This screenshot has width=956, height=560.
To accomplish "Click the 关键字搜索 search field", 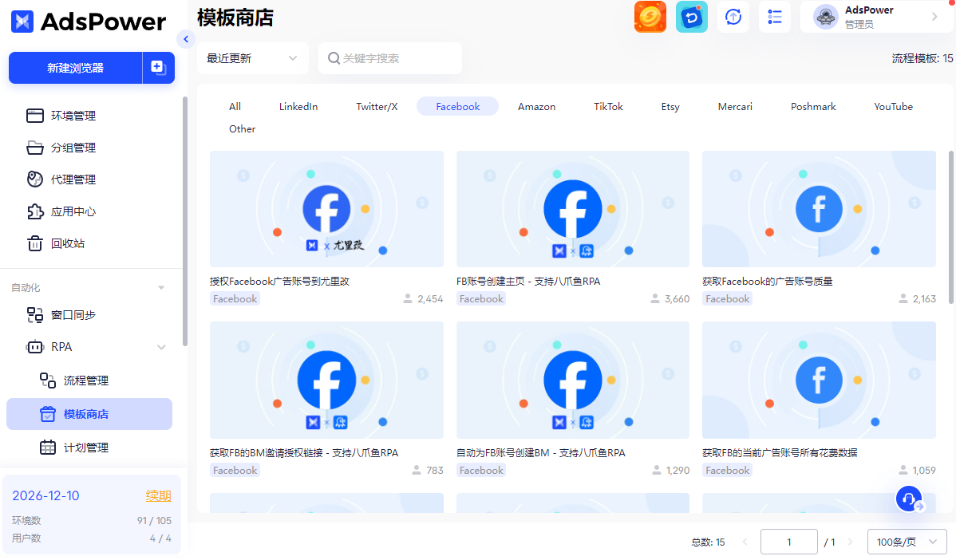I will [x=390, y=58].
